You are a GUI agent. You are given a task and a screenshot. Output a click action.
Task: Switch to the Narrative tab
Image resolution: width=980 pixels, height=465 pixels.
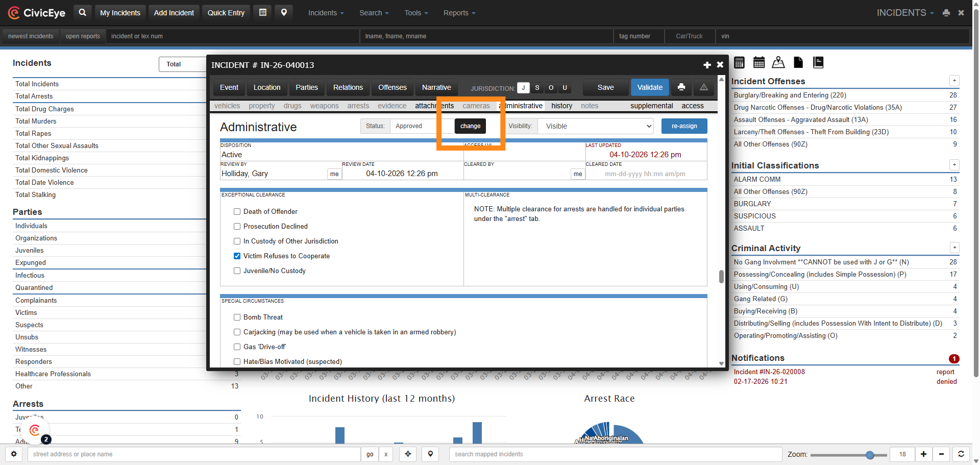click(x=436, y=87)
